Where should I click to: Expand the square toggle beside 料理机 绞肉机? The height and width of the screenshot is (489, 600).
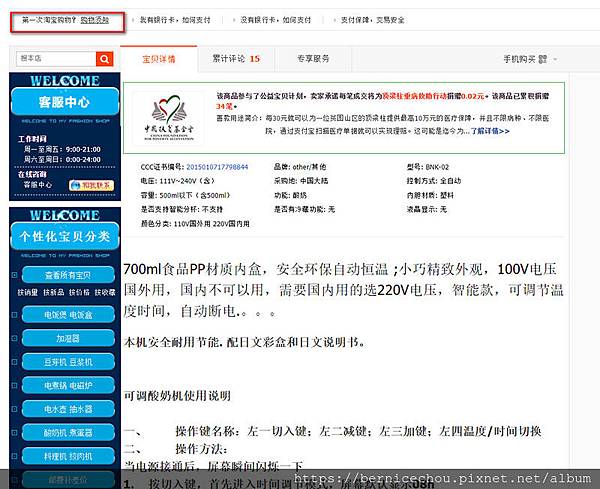15,456
